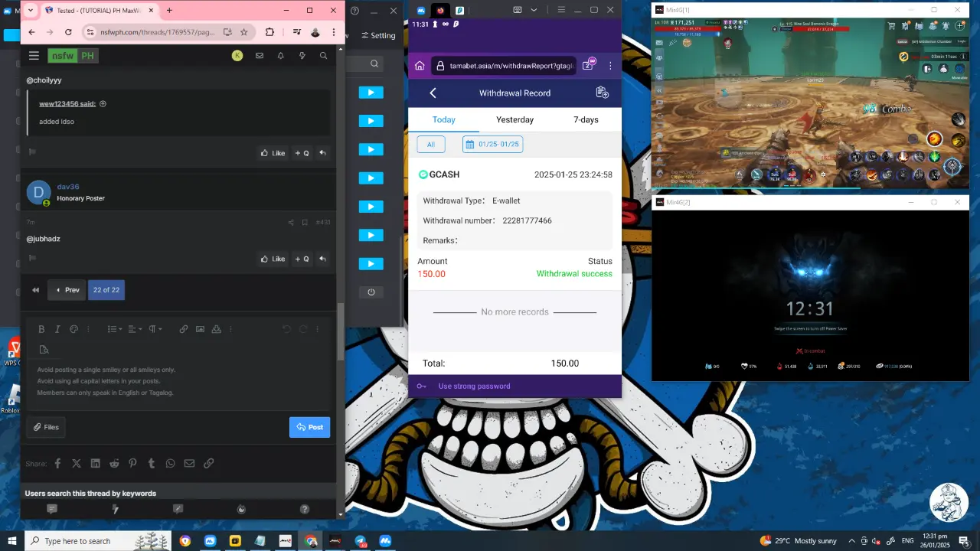Screen dimensions: 980x551
Task: Like the @choilyyy post
Action: point(273,153)
